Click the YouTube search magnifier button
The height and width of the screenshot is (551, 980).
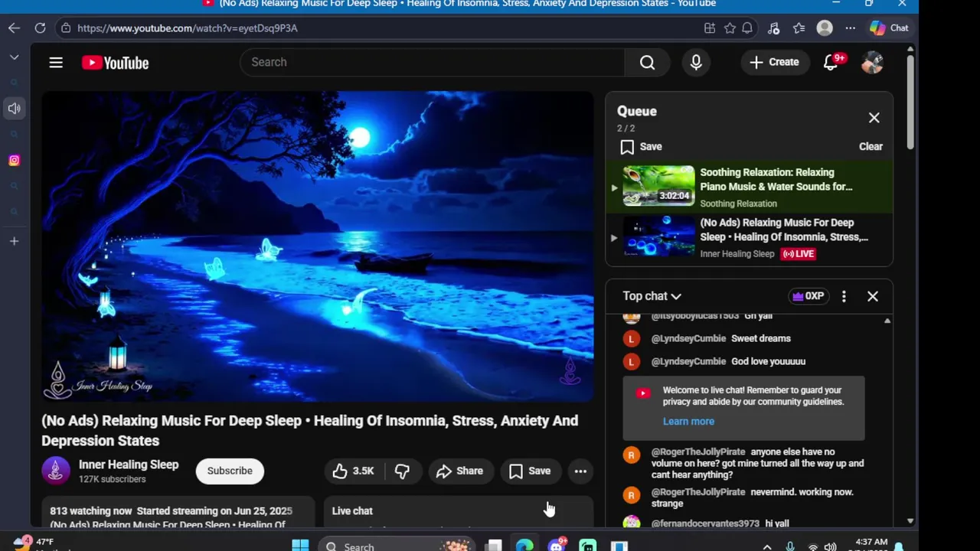click(647, 62)
